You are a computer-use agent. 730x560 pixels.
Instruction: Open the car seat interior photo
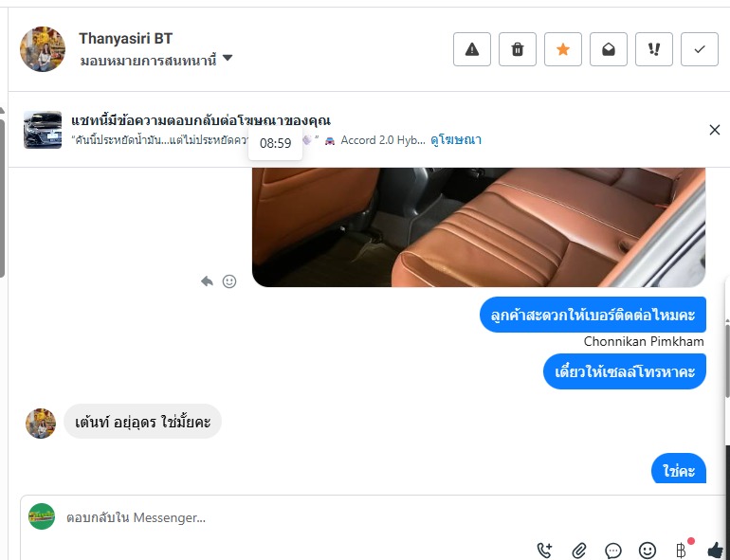click(479, 227)
